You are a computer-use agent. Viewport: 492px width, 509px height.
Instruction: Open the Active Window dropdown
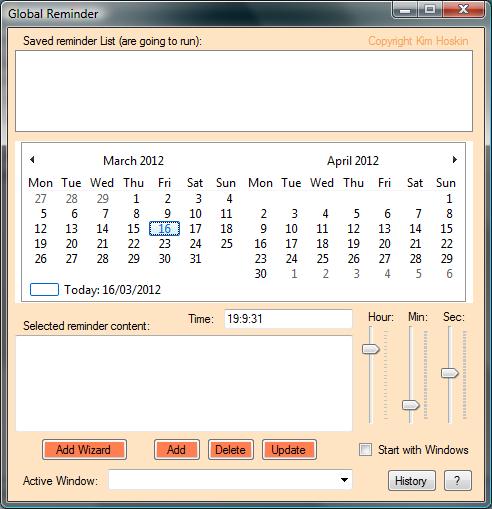point(345,480)
